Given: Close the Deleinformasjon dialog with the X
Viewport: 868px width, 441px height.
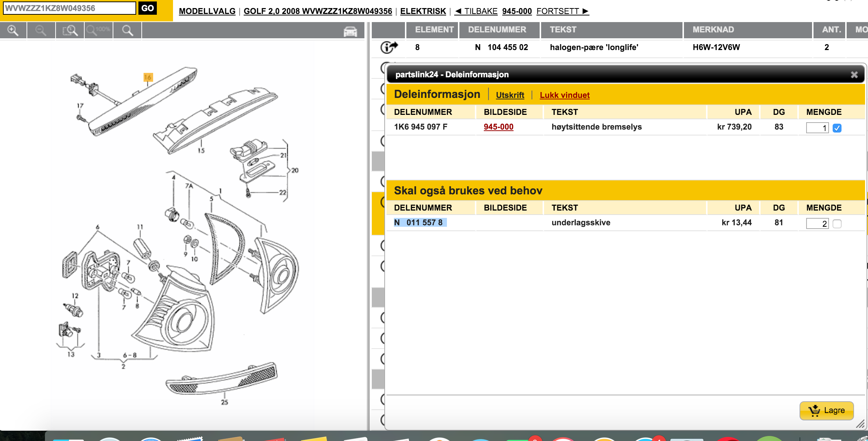Looking at the screenshot, I should (x=854, y=75).
